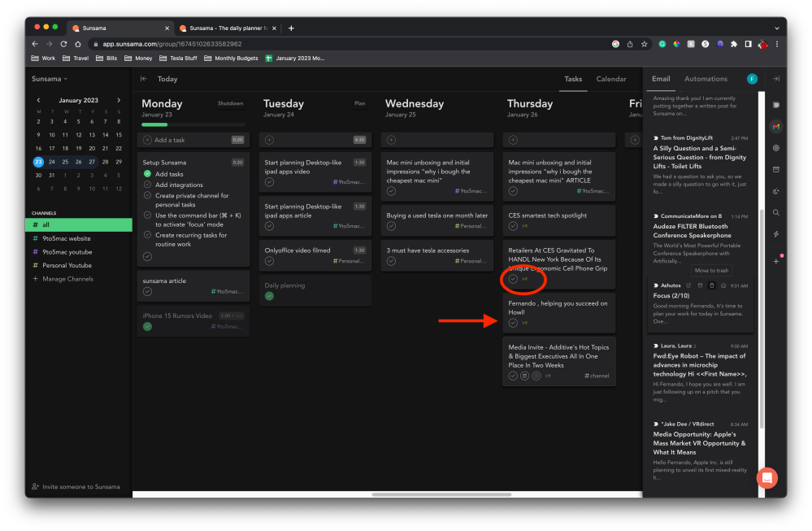The image size is (812, 531).
Task: Complete the 'Retailers At CES' task
Action: [x=513, y=279]
